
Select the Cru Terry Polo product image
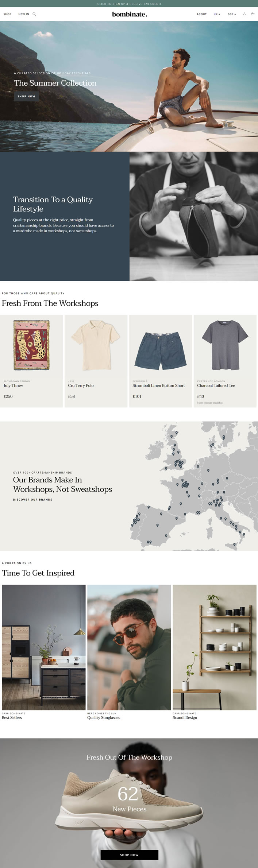point(96,345)
